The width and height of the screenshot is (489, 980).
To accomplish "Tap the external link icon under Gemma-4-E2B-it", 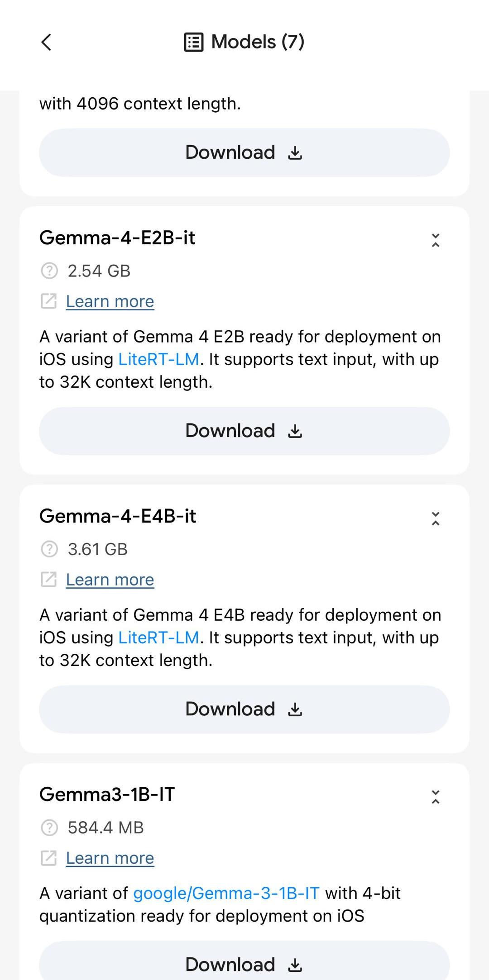I will (x=49, y=301).
